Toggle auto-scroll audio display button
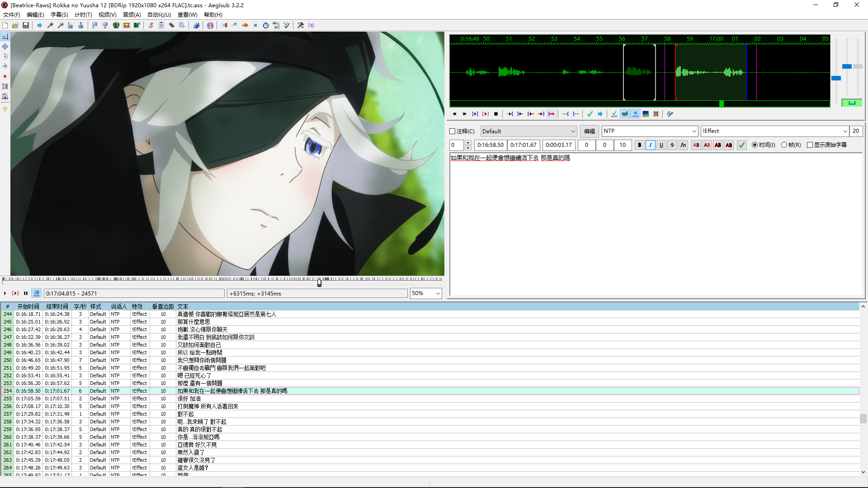The height and width of the screenshot is (488, 868). [635, 114]
